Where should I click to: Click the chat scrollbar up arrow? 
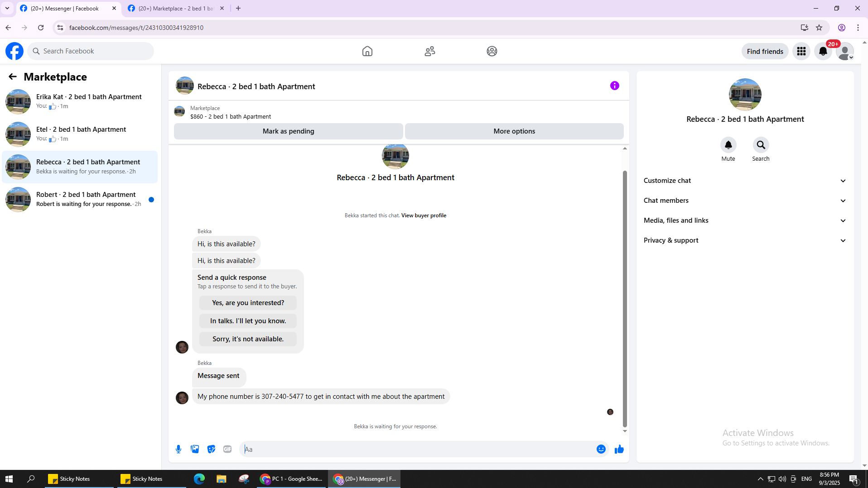(x=625, y=148)
